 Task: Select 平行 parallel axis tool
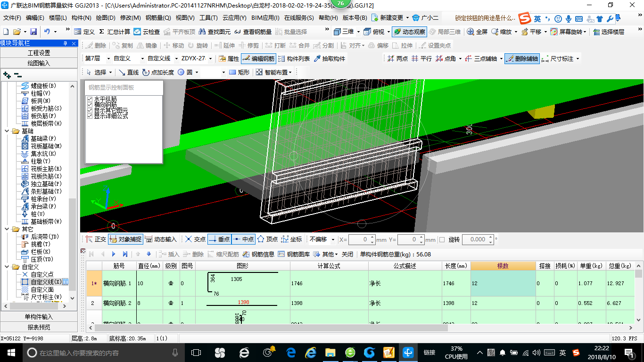421,58
